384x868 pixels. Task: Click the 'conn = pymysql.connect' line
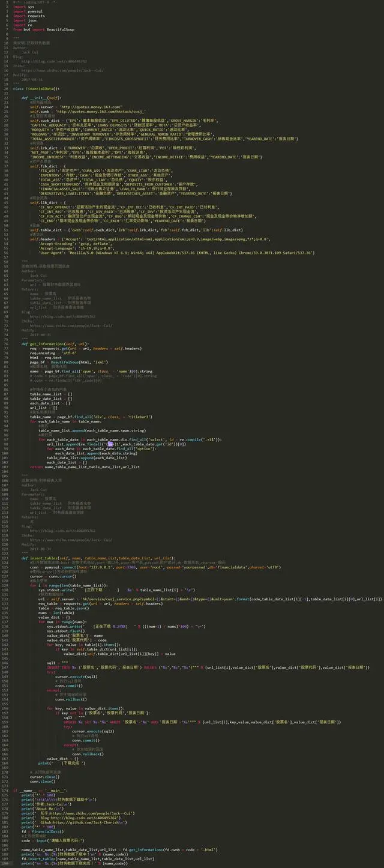coord(156,567)
